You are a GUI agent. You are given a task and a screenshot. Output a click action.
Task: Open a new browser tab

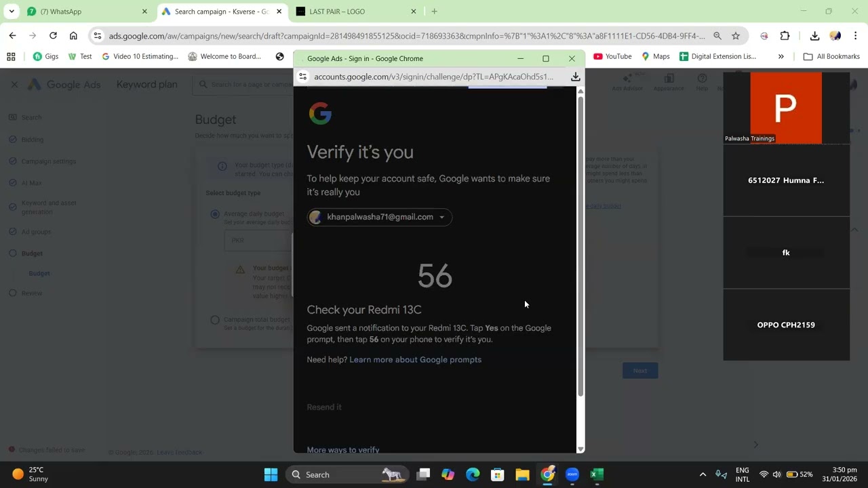(435, 12)
